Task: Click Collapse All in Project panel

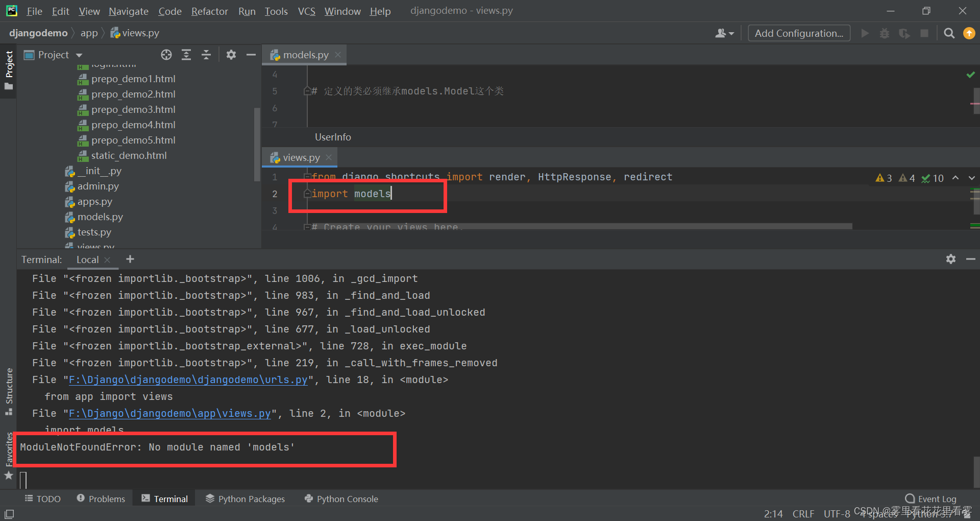Action: (x=206, y=55)
